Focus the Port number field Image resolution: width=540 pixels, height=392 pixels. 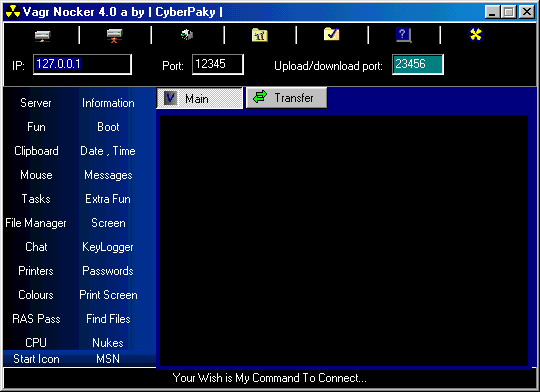pos(218,64)
